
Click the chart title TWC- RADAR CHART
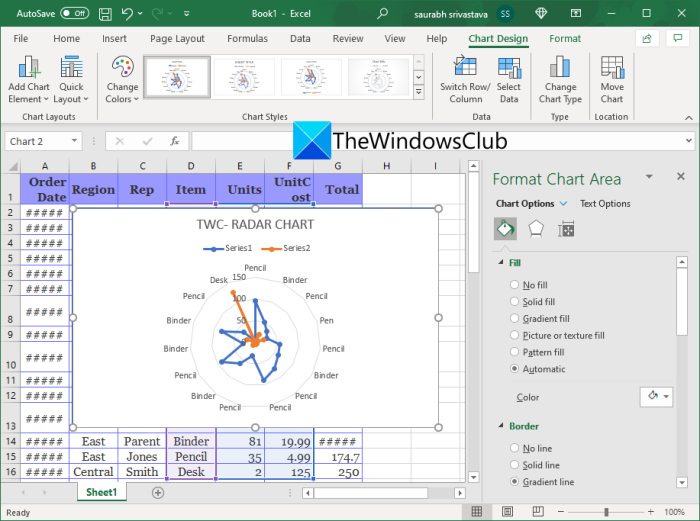[255, 224]
